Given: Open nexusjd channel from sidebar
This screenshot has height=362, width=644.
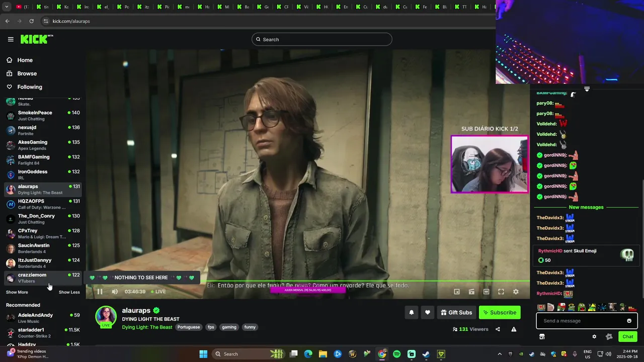Looking at the screenshot, I should coord(43,130).
